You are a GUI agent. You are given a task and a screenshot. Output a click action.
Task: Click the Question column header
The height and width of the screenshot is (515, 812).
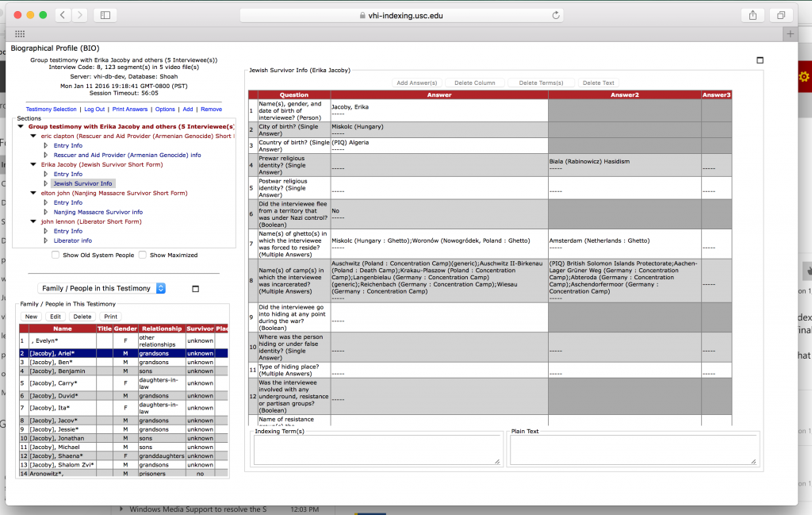293,94
